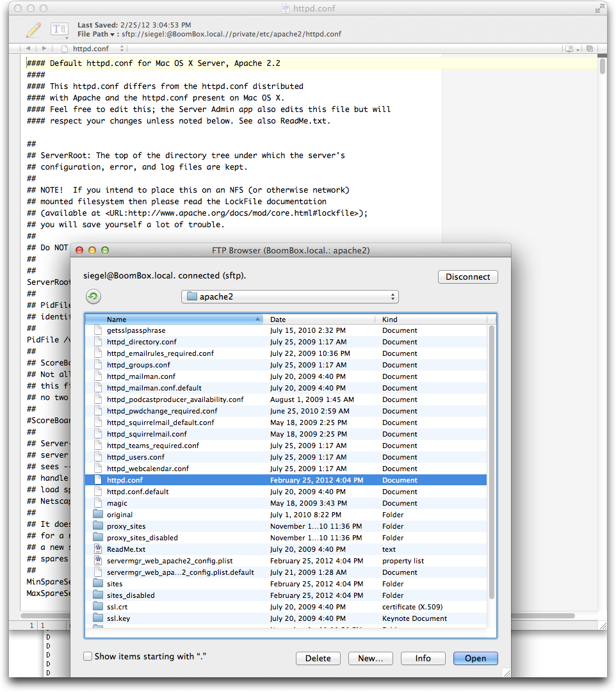Click the document icon in httpd.conf title bar
The height and width of the screenshot is (692, 616).
tap(286, 8)
